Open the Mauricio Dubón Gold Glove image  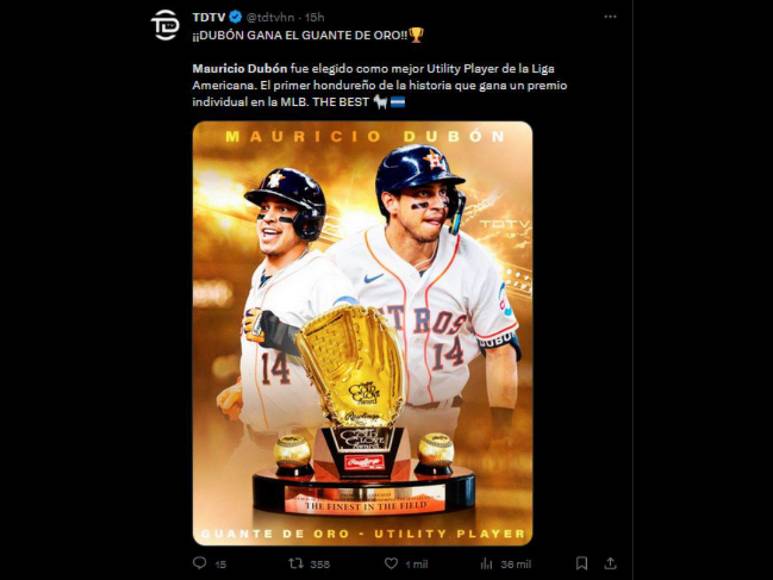[x=362, y=333]
